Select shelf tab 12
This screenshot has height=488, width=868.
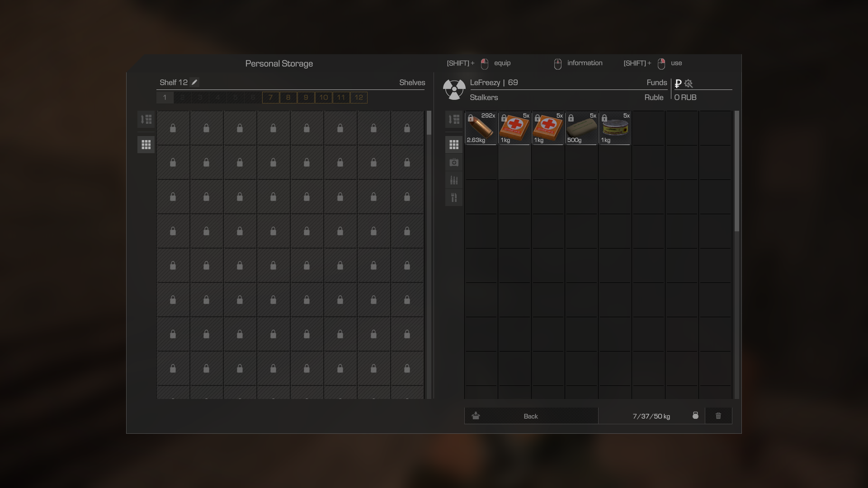point(359,98)
